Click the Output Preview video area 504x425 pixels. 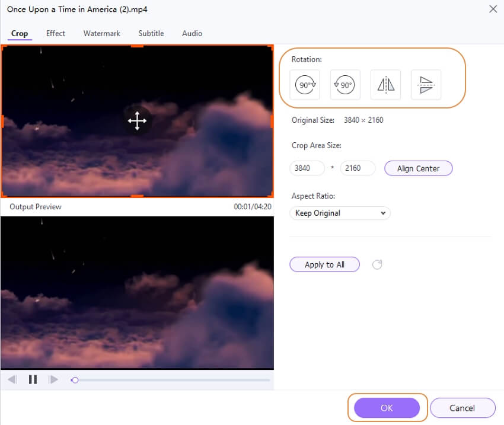point(137,292)
